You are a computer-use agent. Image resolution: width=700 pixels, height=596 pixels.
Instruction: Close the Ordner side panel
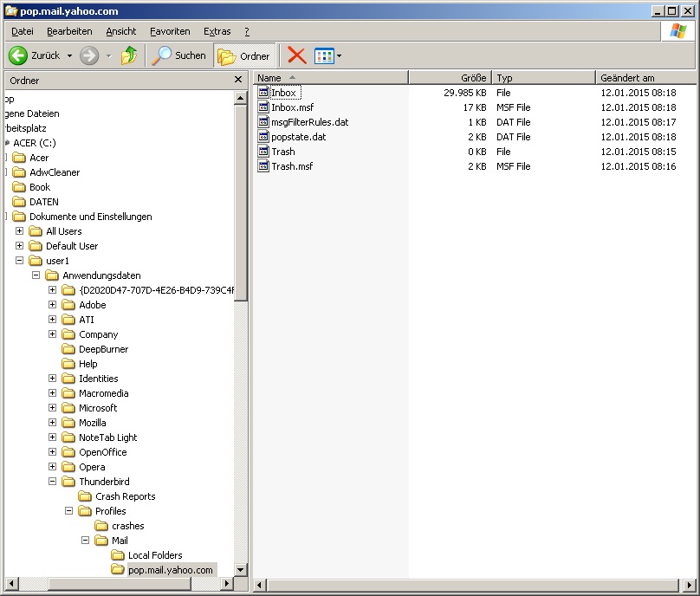click(238, 80)
